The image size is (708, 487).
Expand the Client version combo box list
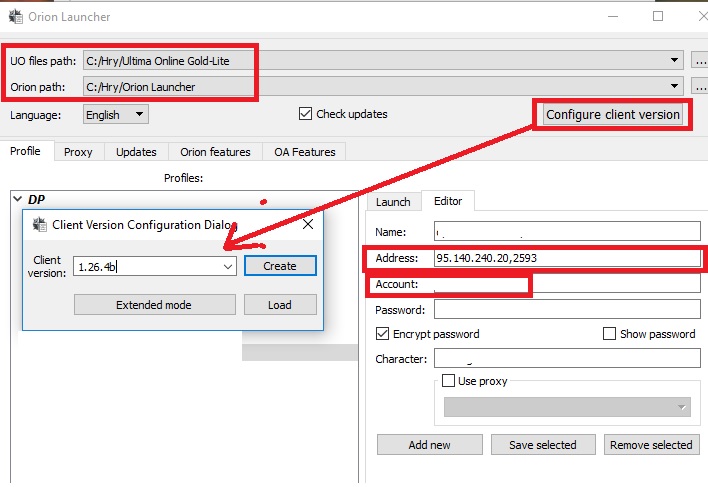[227, 266]
